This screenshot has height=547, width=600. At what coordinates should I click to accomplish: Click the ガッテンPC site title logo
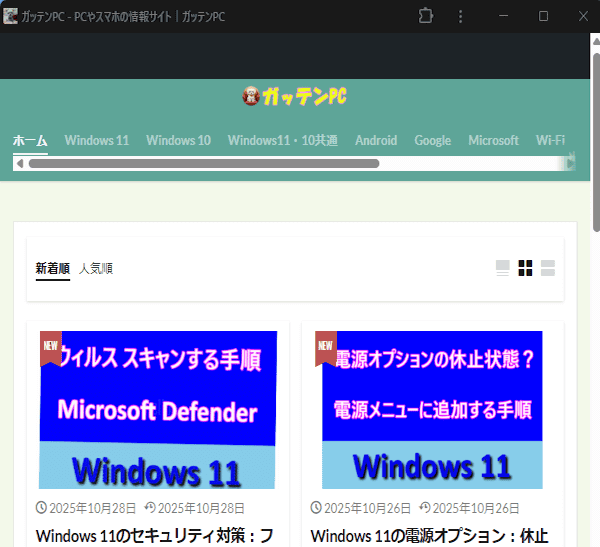coord(305,96)
